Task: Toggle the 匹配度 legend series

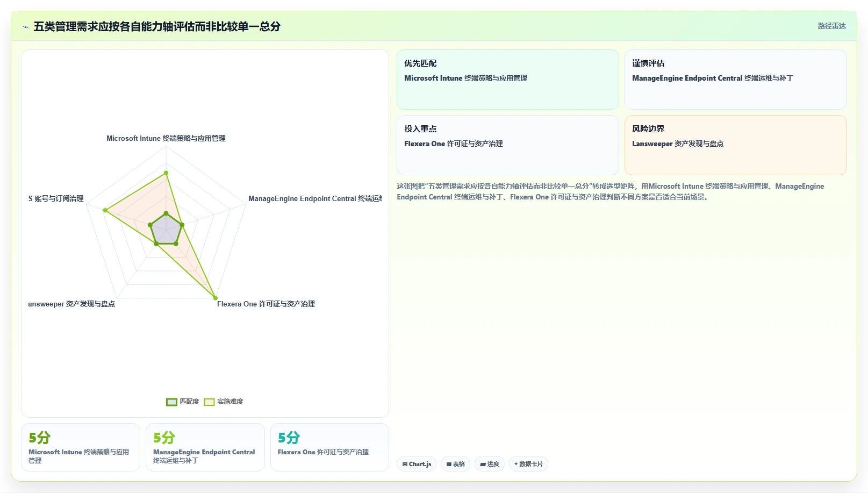Action: click(183, 402)
